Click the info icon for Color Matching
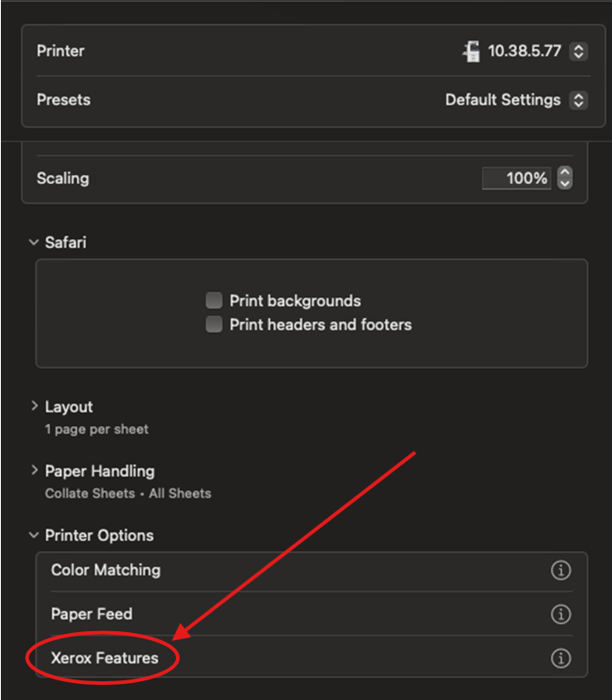The image size is (612, 700). pyautogui.click(x=560, y=570)
